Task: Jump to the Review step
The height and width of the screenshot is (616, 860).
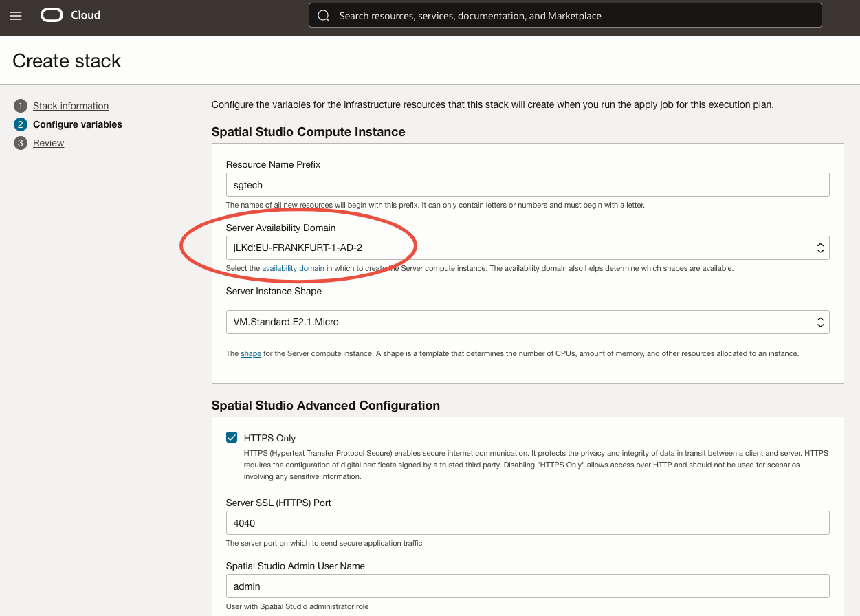Action: point(49,143)
